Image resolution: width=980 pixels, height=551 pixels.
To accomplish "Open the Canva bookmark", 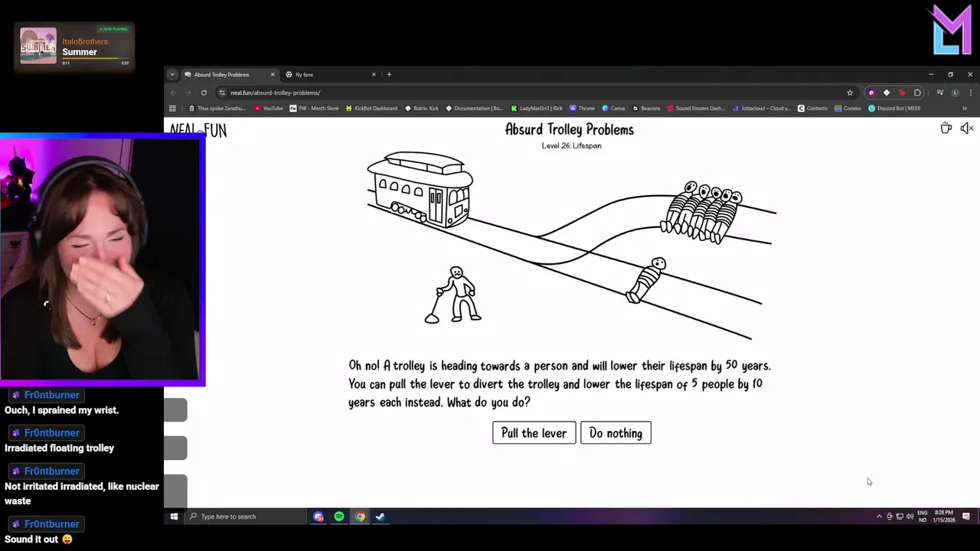I will tap(613, 108).
